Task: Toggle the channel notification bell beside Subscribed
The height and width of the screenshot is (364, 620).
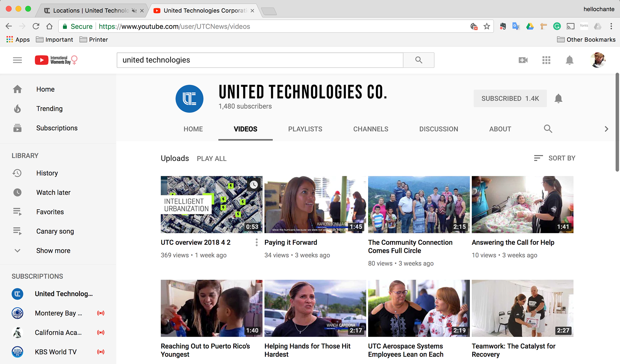Action: point(558,99)
